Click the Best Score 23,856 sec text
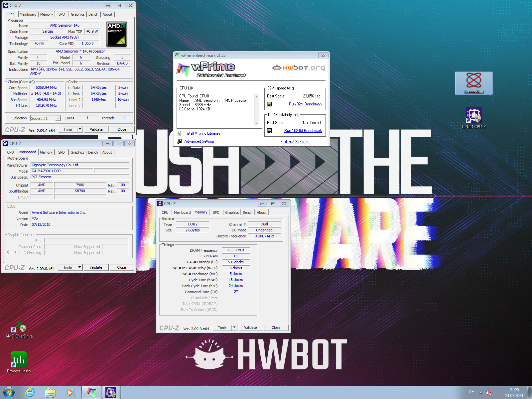This screenshot has height=399, width=532. tap(312, 96)
